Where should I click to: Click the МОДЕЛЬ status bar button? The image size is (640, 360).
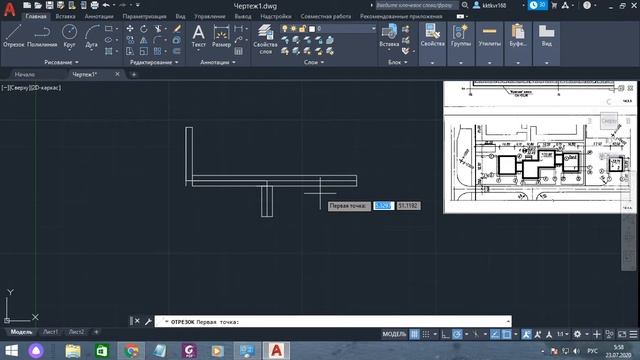[394, 334]
